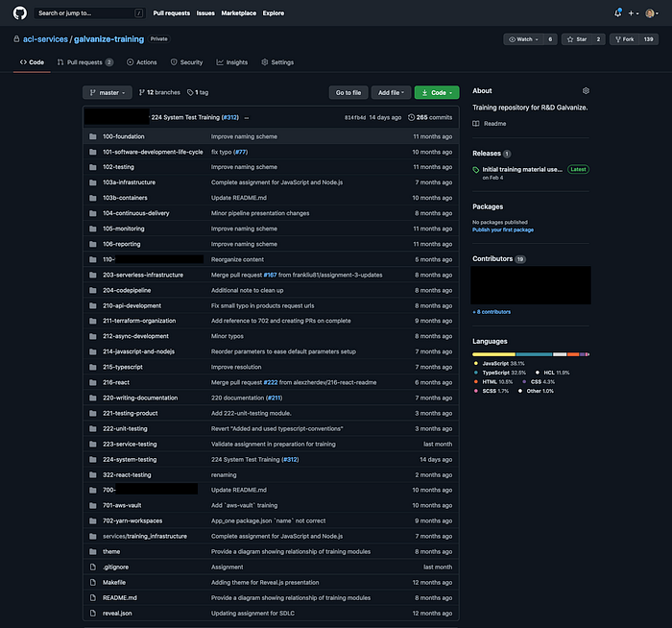This screenshot has width=672, height=628.
Task: Click the Readme book icon
Action: 476,124
